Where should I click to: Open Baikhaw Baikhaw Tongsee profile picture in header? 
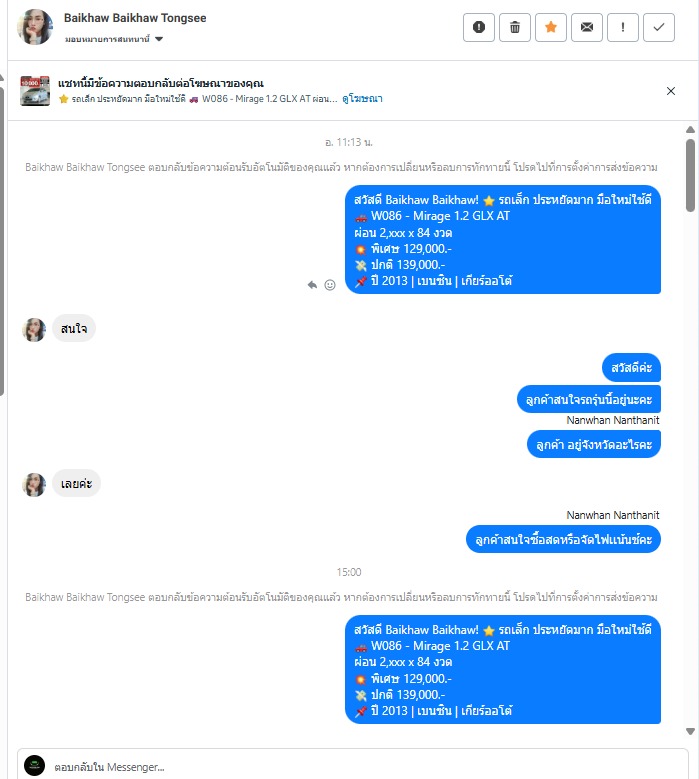pyautogui.click(x=35, y=27)
